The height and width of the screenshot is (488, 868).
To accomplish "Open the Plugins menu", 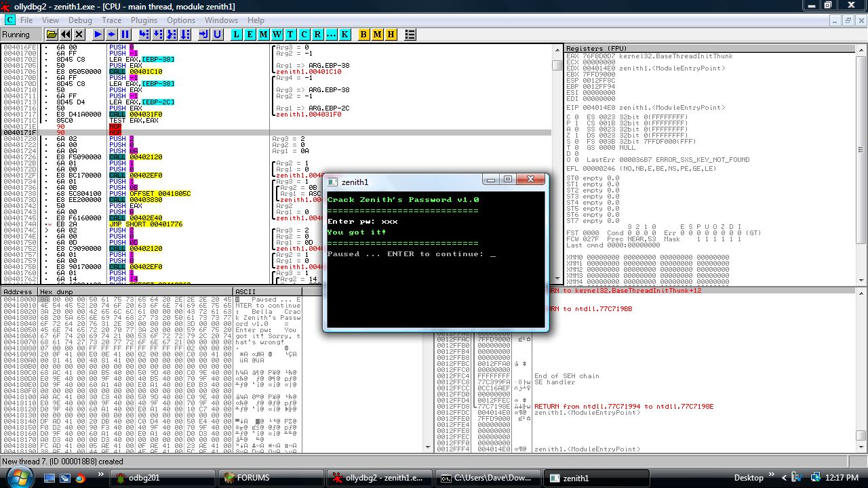I will [144, 20].
